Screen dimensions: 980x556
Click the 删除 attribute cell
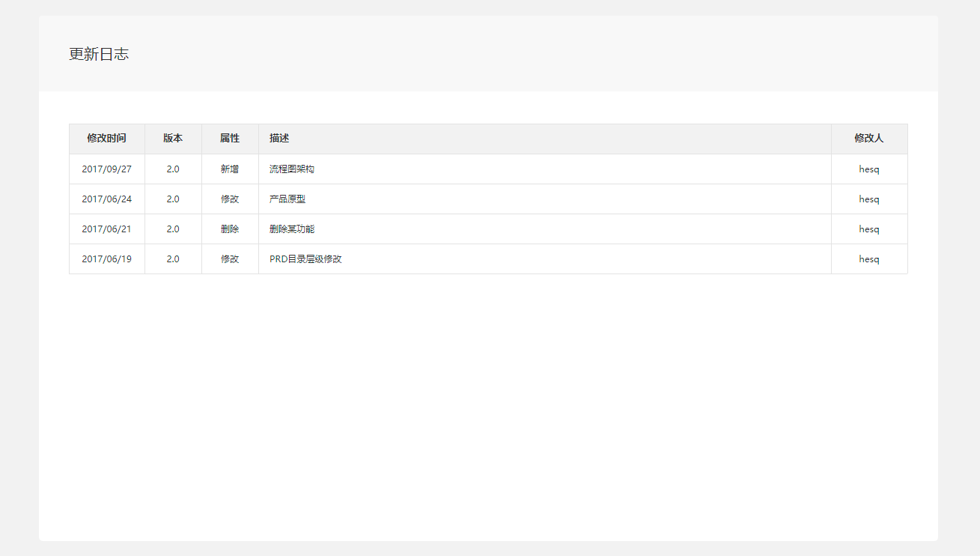click(x=230, y=229)
